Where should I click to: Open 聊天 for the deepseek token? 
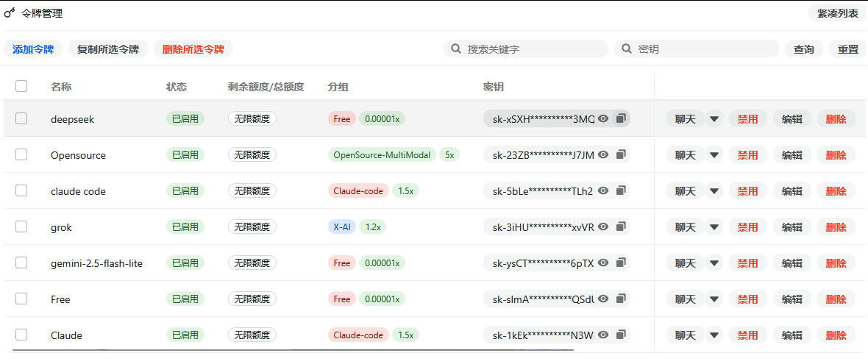click(x=686, y=118)
